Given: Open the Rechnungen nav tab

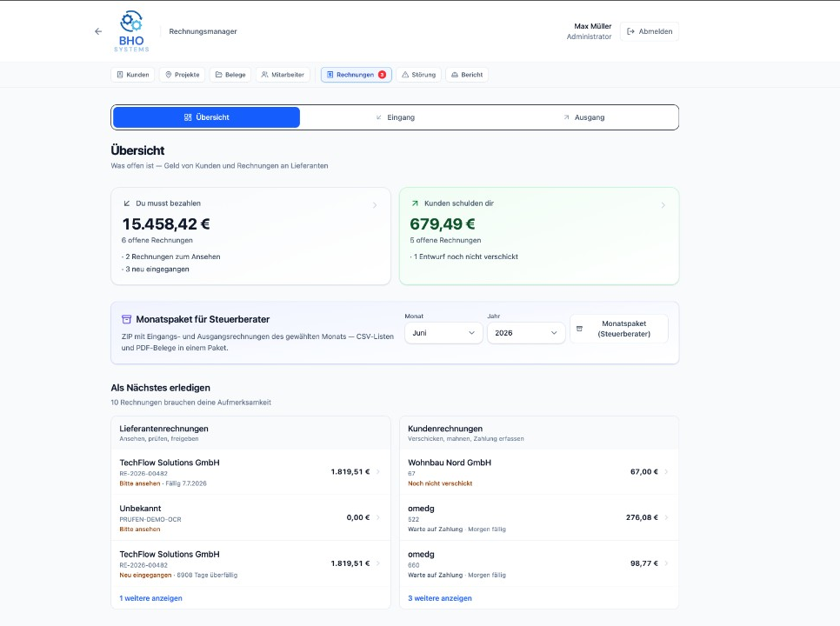Looking at the screenshot, I should tap(357, 75).
